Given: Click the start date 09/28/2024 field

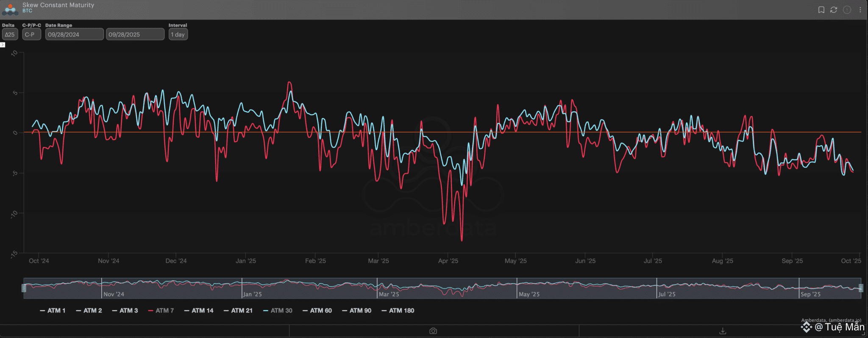Looking at the screenshot, I should 74,34.
